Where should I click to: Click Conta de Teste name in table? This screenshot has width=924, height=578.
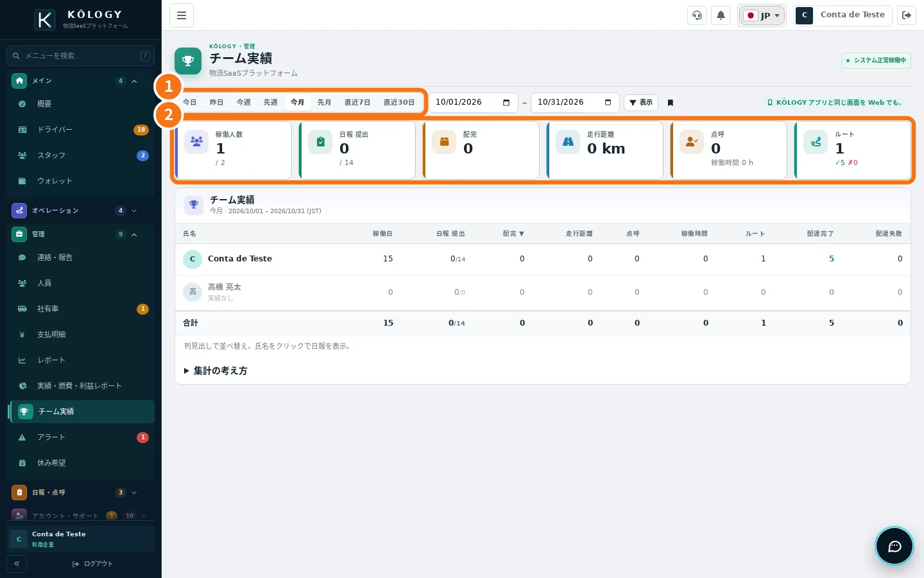pos(240,259)
